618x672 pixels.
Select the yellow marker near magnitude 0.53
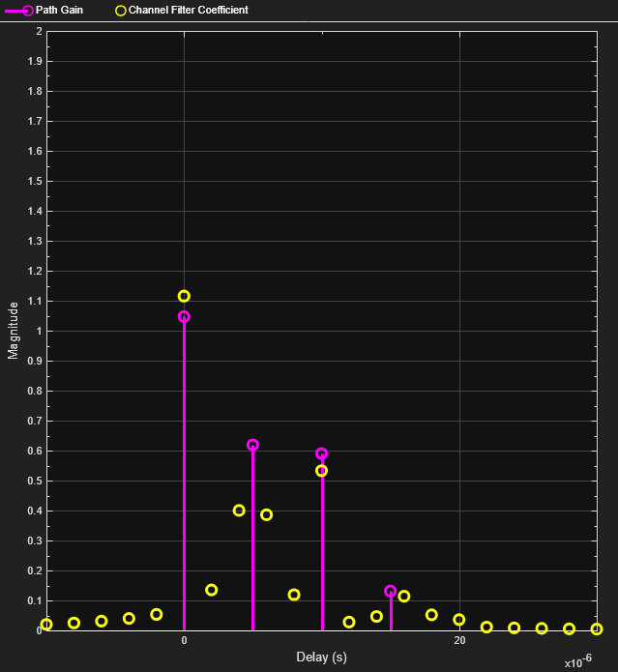pyautogui.click(x=322, y=471)
